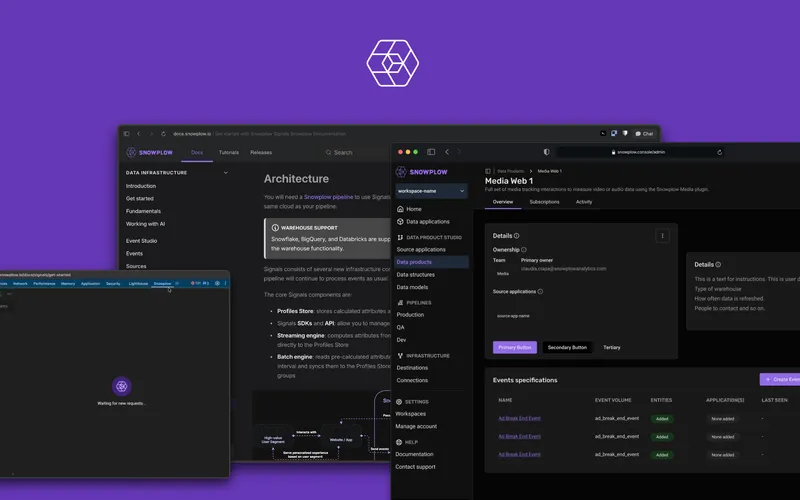Open Source applications in console sidebar
Viewport: 800px width, 500px height.
tap(421, 249)
